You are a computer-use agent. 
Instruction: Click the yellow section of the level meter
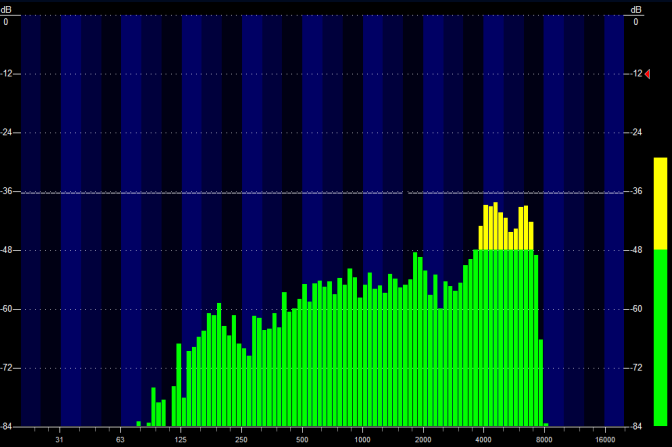tap(660, 204)
